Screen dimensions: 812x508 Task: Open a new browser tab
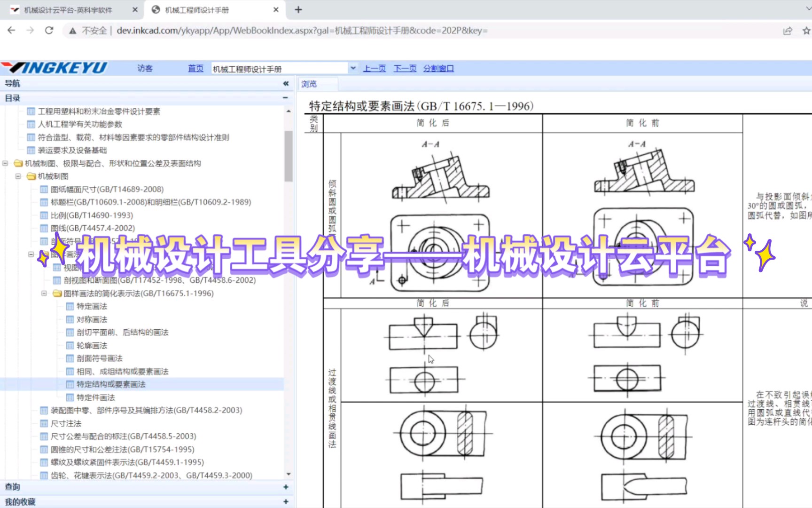click(x=298, y=9)
